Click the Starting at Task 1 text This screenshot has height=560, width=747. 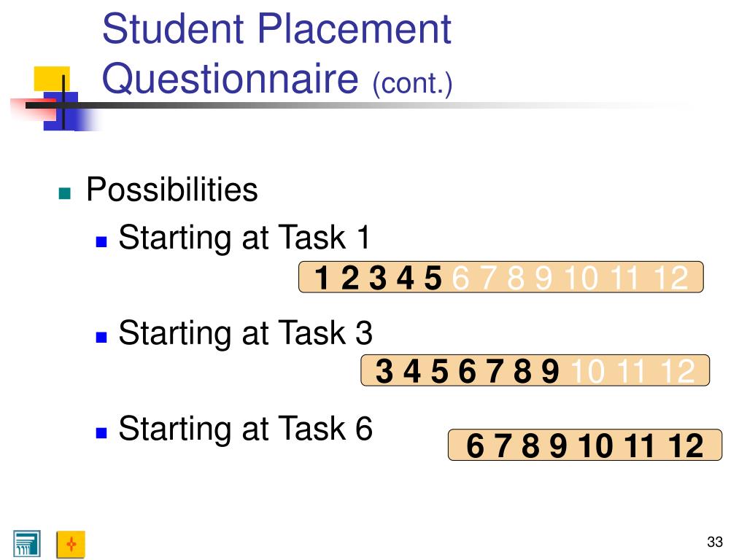[x=244, y=237]
